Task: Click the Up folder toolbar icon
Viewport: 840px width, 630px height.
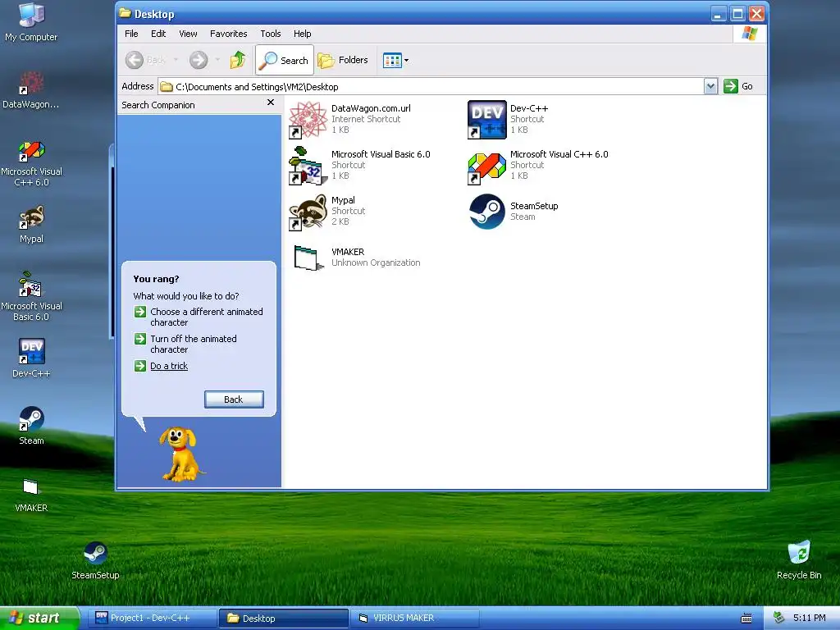Action: (238, 59)
